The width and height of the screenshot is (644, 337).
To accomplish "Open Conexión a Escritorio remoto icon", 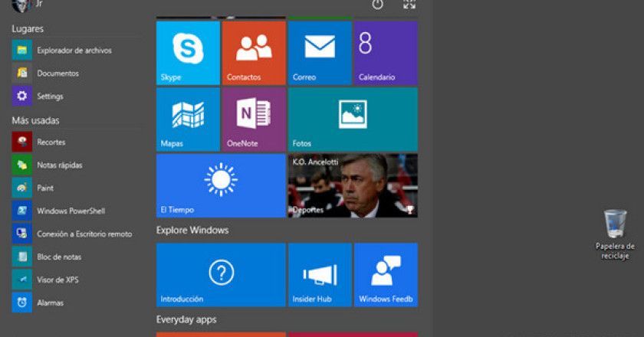I will (x=21, y=234).
